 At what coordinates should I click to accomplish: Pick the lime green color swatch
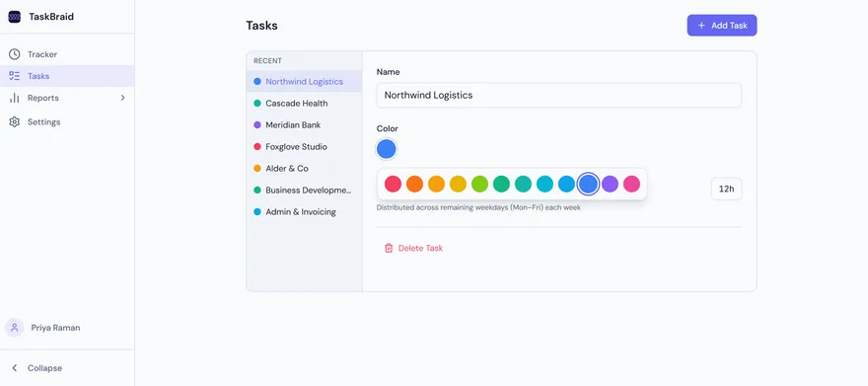[479, 184]
